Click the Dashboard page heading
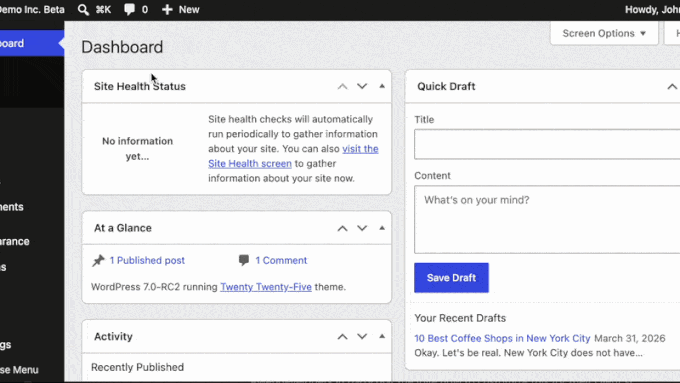The width and height of the screenshot is (680, 383). click(122, 47)
